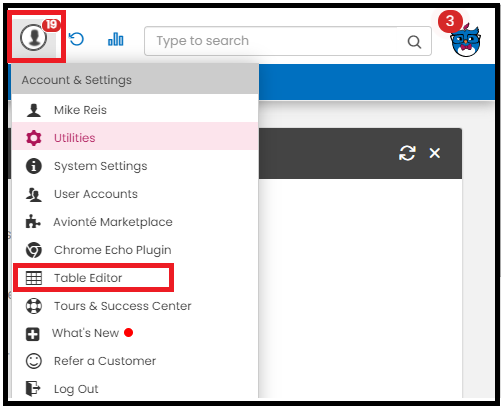Refresh the dark panel with sync icon
This screenshot has height=409, width=503.
point(407,153)
